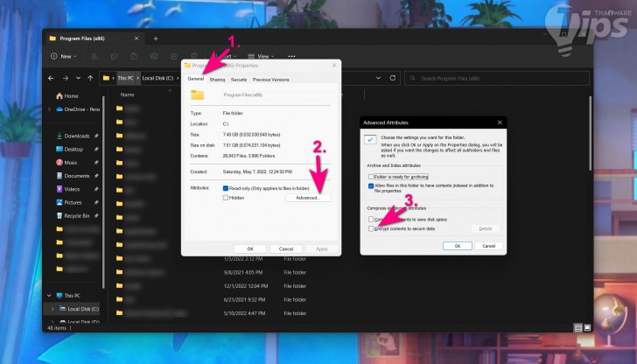Click the Paste icon in Explorer toolbar

(x=134, y=57)
